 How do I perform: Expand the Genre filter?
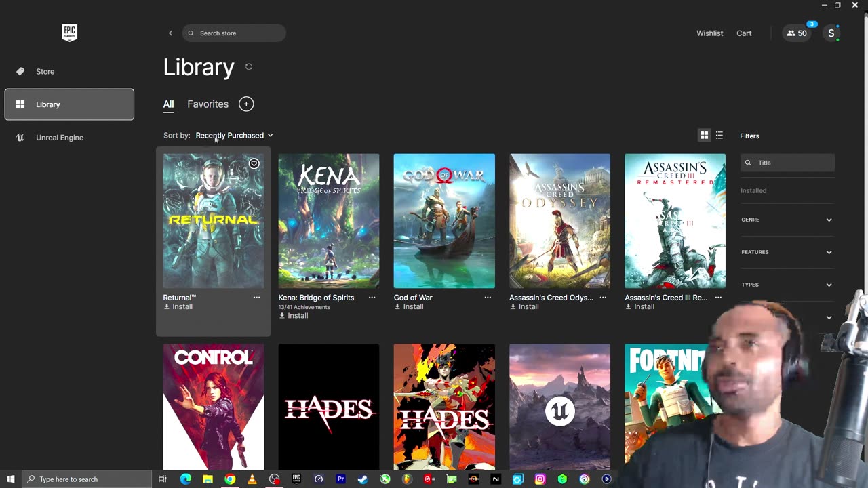click(x=787, y=220)
